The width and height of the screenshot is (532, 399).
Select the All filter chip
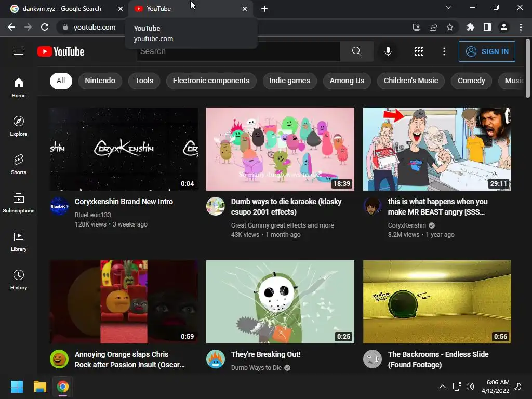pyautogui.click(x=61, y=81)
